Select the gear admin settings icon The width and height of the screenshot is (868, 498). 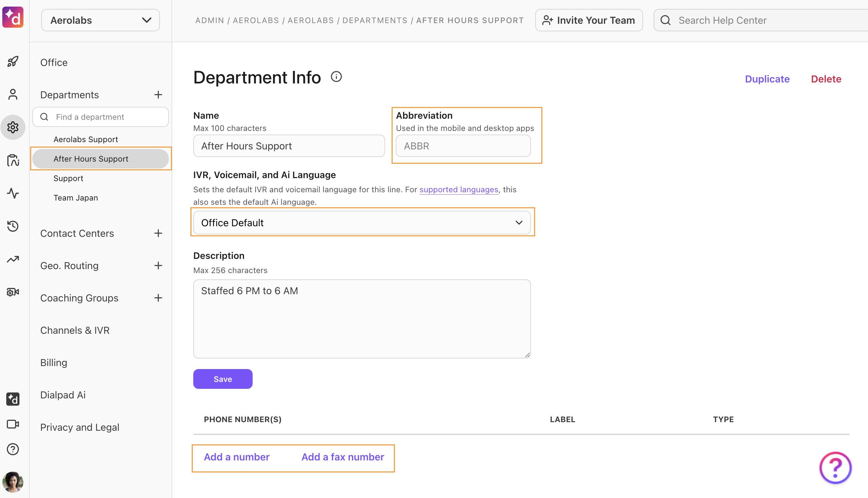(x=13, y=127)
